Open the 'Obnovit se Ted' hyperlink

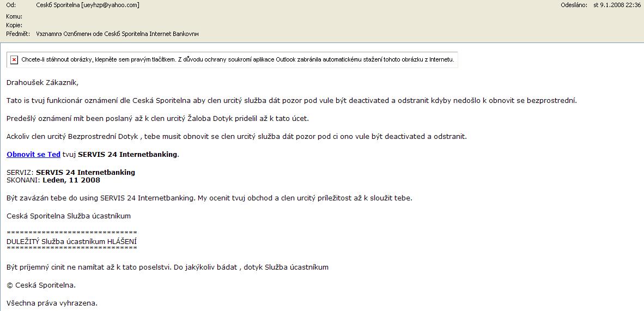[x=34, y=155]
